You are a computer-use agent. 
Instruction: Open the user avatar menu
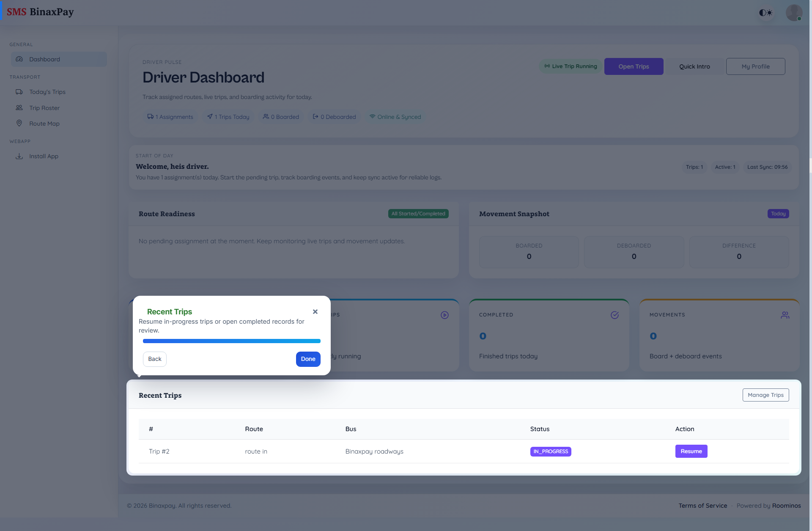coord(794,13)
